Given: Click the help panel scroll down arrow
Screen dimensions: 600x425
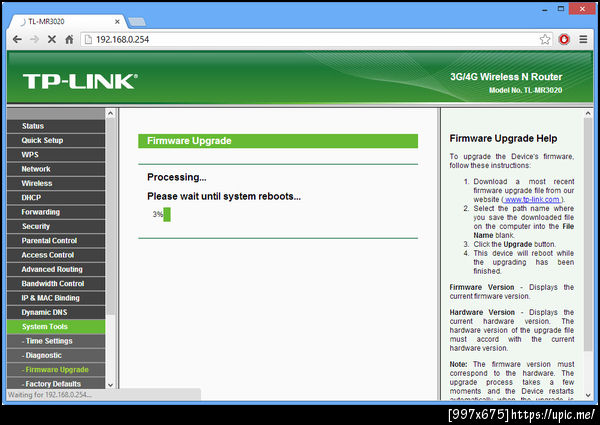Looking at the screenshot, I should tap(588, 395).
